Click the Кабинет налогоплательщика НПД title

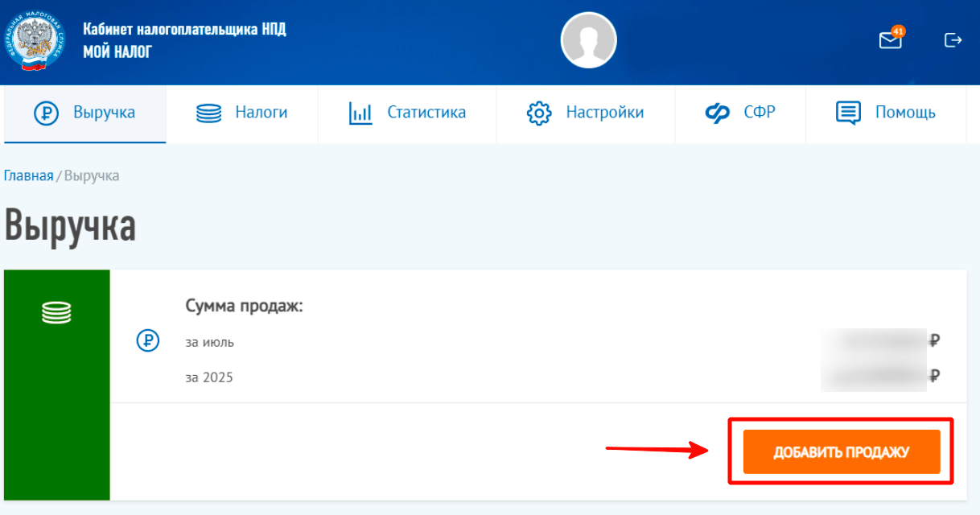(x=184, y=30)
